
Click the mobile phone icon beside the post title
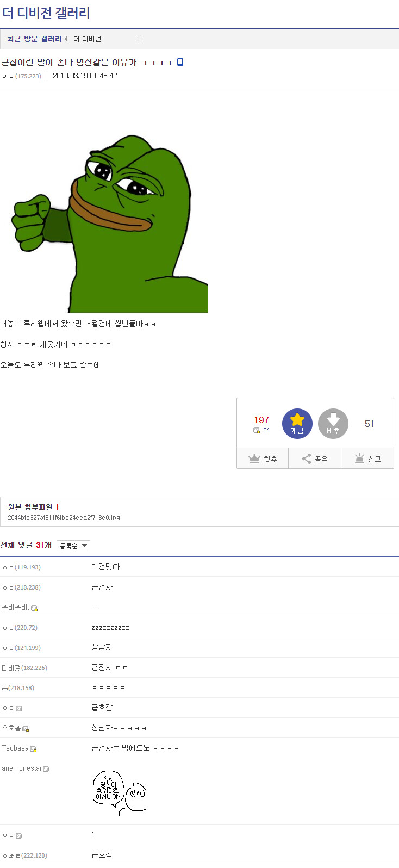pyautogui.click(x=180, y=62)
